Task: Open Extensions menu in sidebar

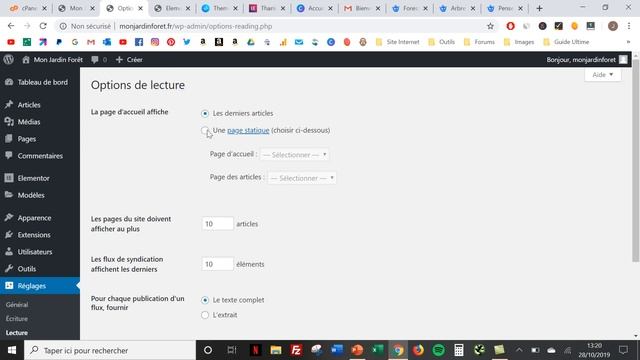Action: (40, 235)
